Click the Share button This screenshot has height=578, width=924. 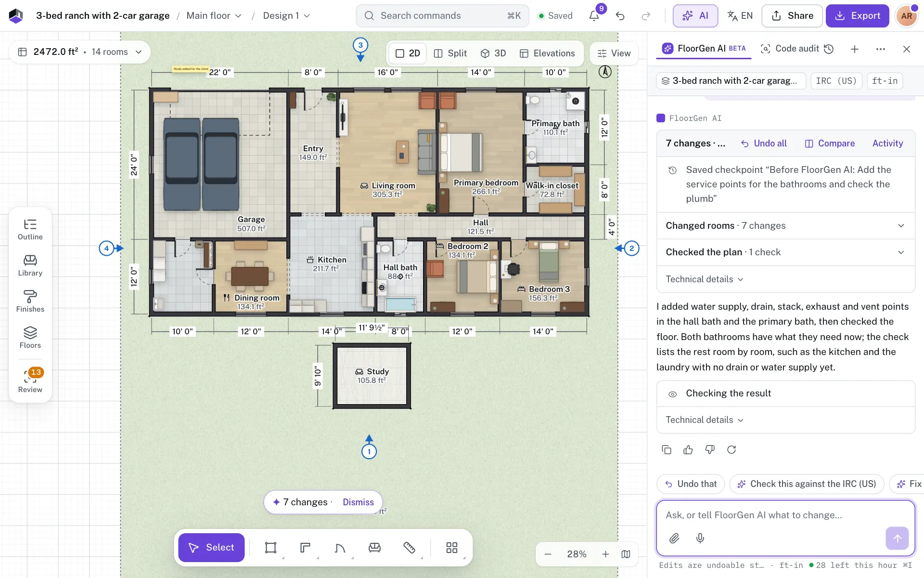coord(792,16)
